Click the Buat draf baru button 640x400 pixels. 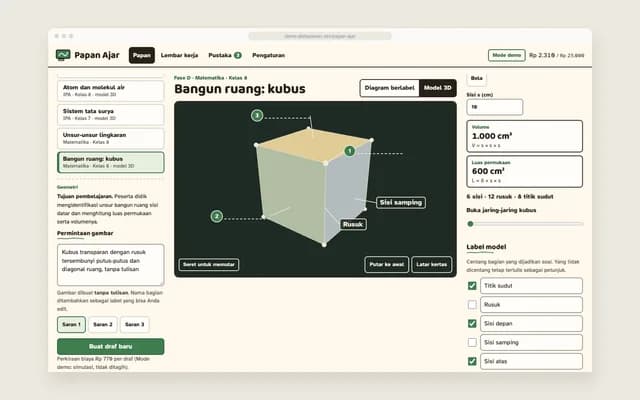(x=111, y=347)
